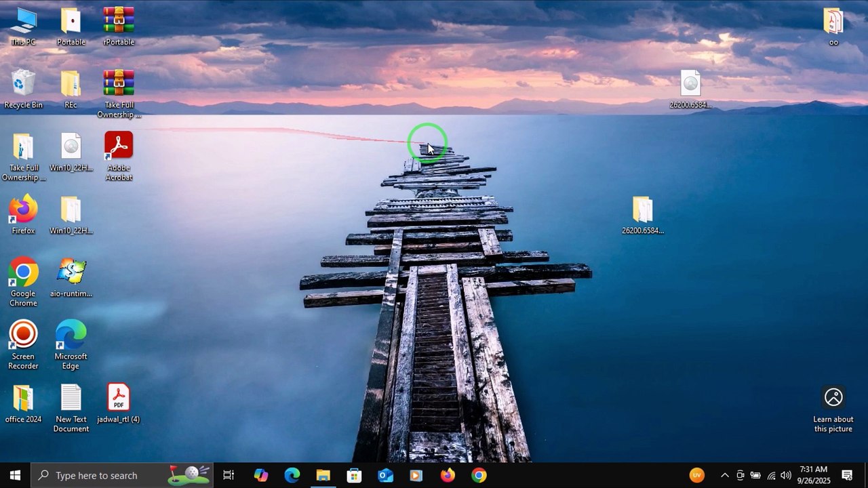Launch Copilot from the taskbar
Viewport: 868px width, 488px height.
pyautogui.click(x=261, y=475)
